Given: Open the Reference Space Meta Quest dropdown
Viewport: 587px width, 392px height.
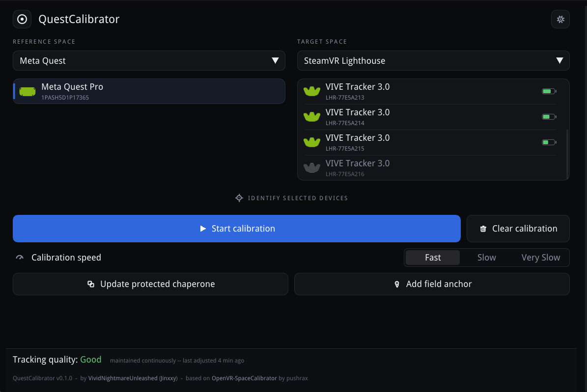Looking at the screenshot, I should (149, 61).
